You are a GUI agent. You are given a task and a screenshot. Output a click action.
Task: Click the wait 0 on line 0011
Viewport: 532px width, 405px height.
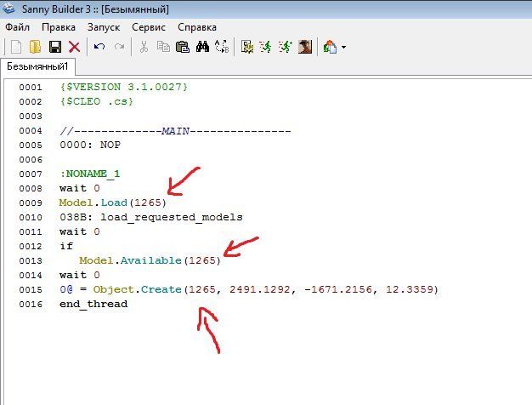pos(80,231)
